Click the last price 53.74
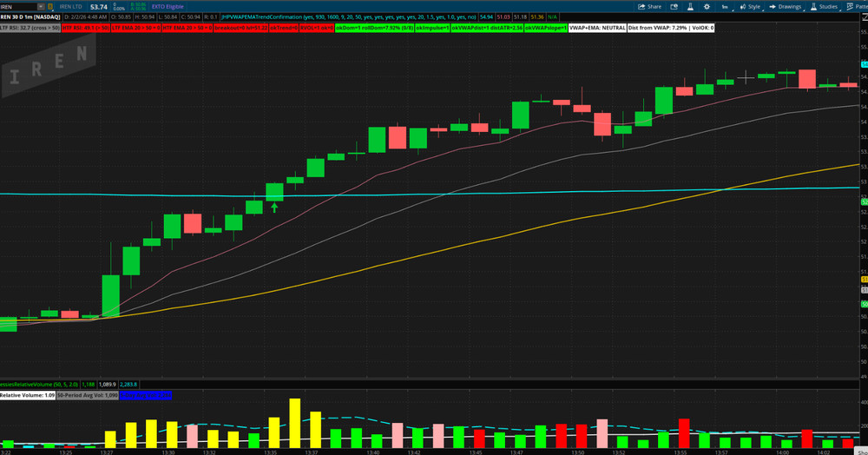The image size is (868, 455). tap(99, 7)
